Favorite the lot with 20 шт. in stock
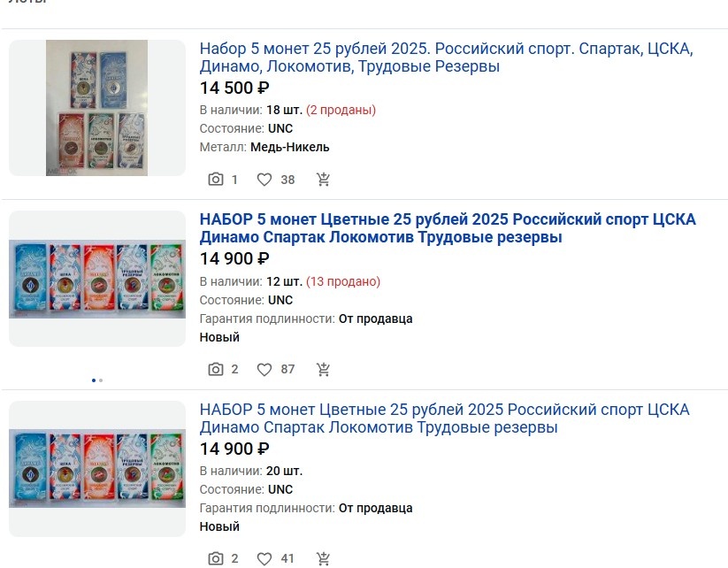Image resolution: width=728 pixels, height=568 pixels. (x=264, y=559)
